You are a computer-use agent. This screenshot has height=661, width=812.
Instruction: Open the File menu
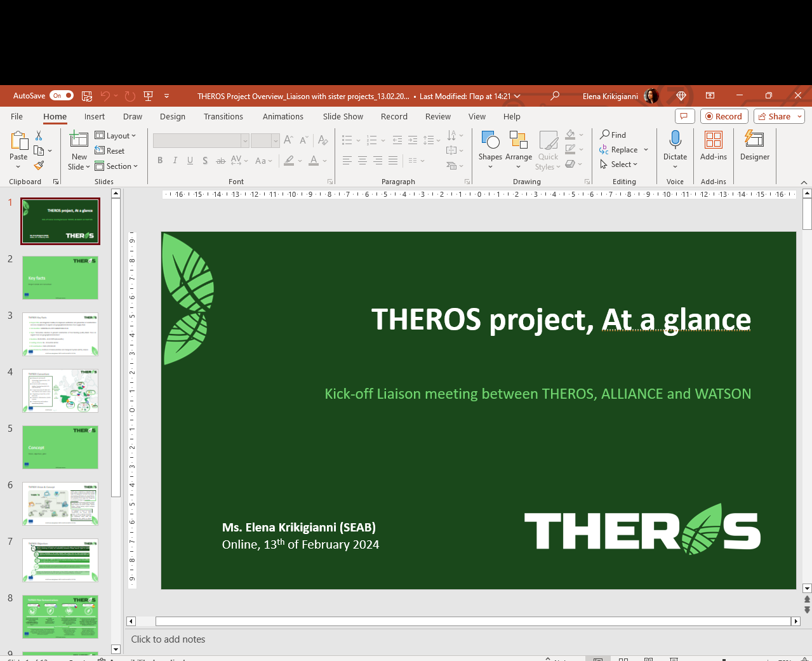click(x=17, y=116)
